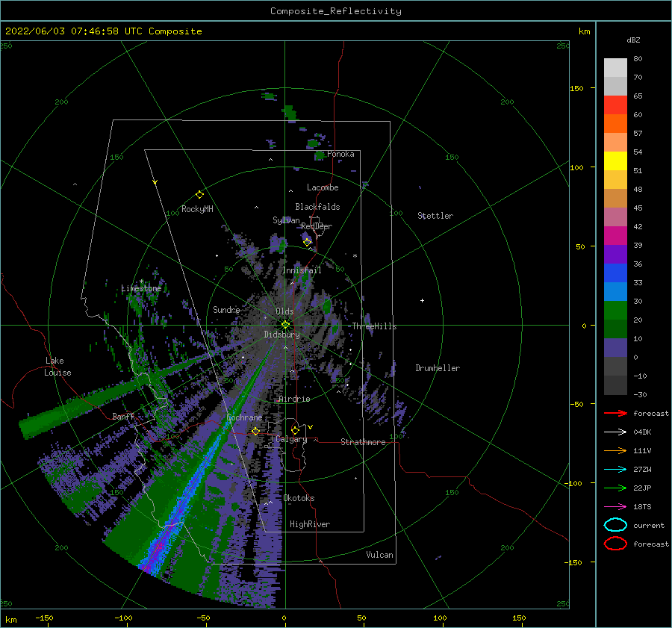The height and width of the screenshot is (628, 672).
Task: Select the purple 36-39 dBZ swatch
Action: point(615,254)
